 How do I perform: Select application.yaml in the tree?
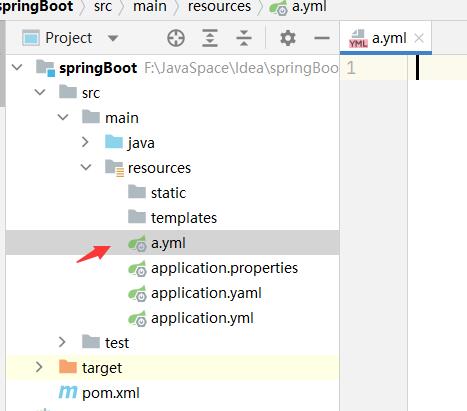[206, 293]
